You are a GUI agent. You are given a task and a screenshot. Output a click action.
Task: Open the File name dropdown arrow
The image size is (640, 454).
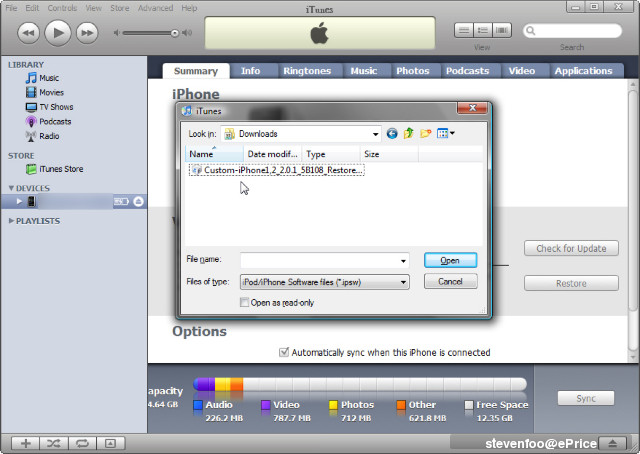pyautogui.click(x=403, y=261)
